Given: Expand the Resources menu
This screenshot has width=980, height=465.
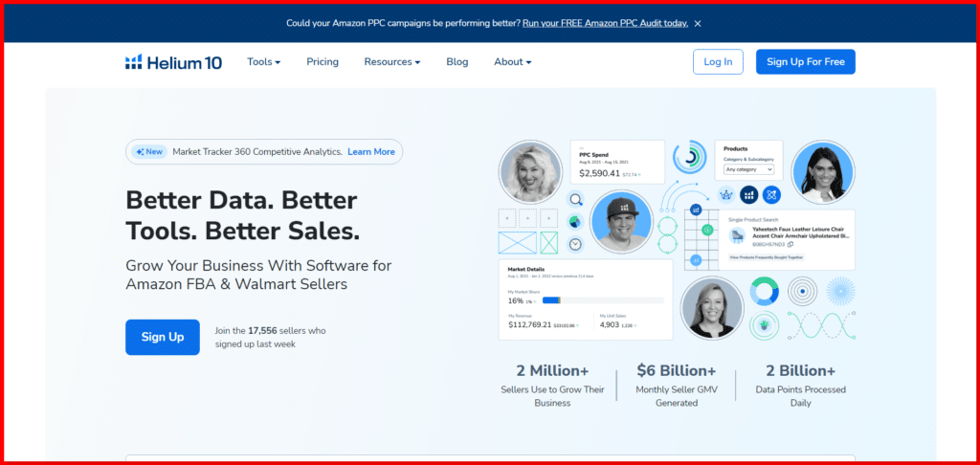Looking at the screenshot, I should (391, 62).
